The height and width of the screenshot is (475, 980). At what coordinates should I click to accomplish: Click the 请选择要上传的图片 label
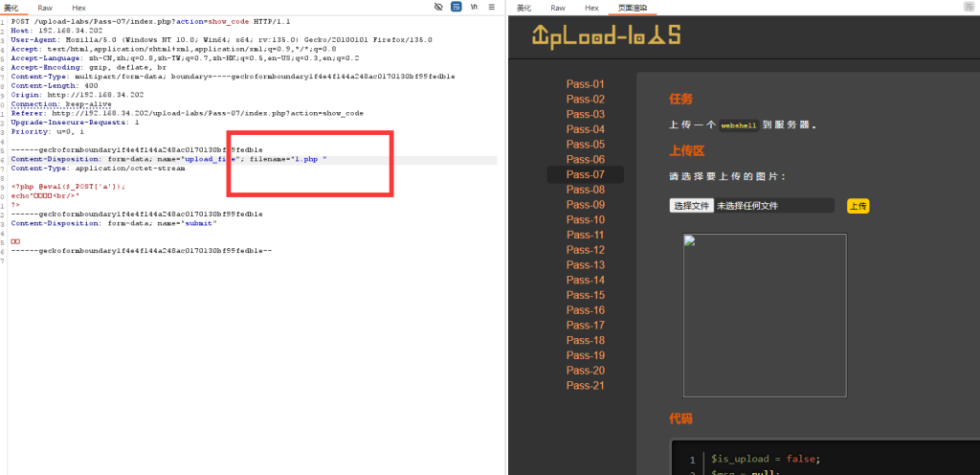click(727, 177)
